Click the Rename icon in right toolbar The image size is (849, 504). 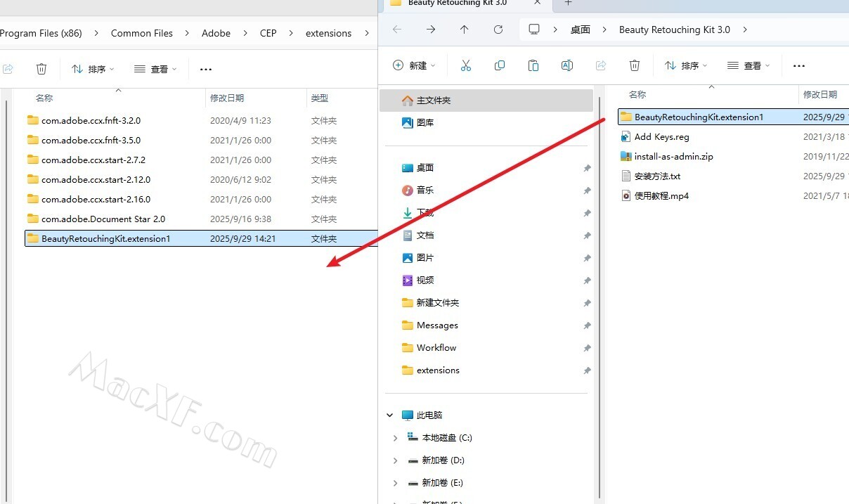pyautogui.click(x=567, y=65)
